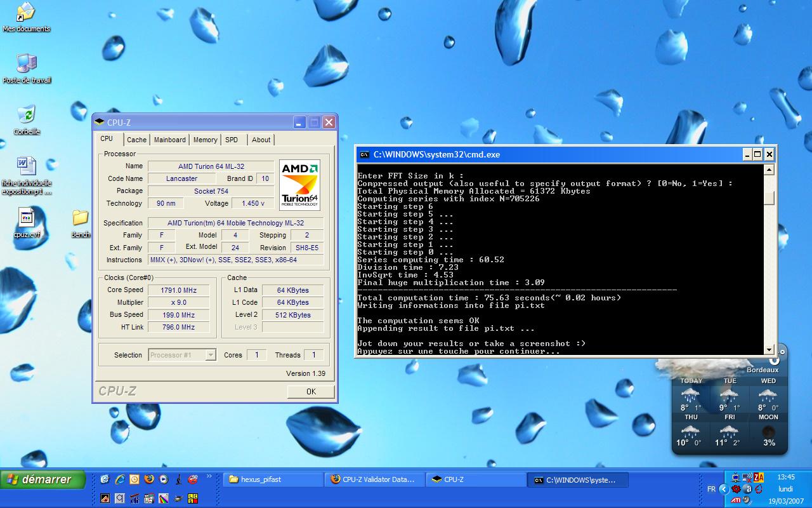Click OK in the CPU-Z window

311,391
